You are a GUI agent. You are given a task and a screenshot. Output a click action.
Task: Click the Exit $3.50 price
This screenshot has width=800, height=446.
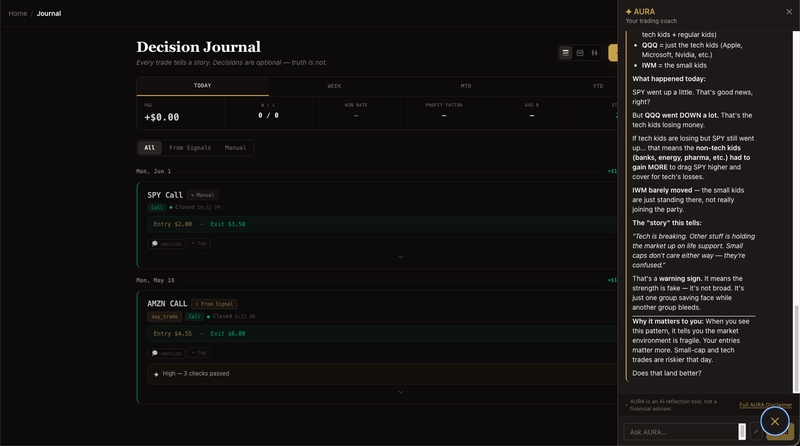click(x=228, y=224)
